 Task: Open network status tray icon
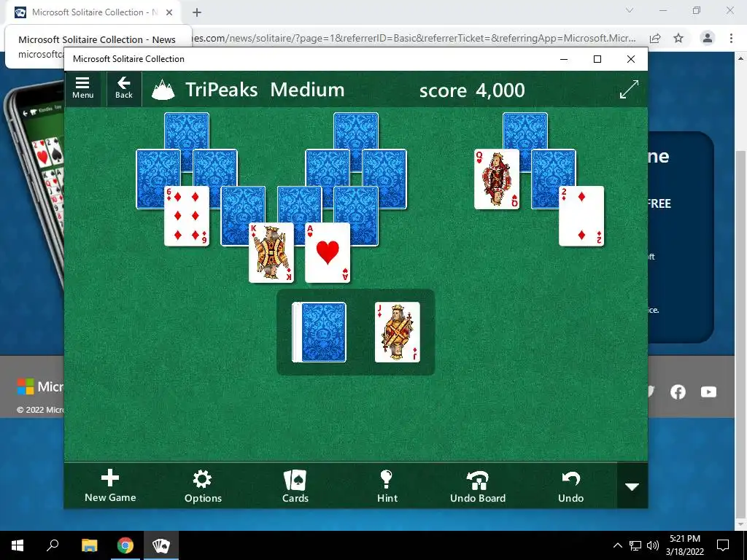[635, 545]
